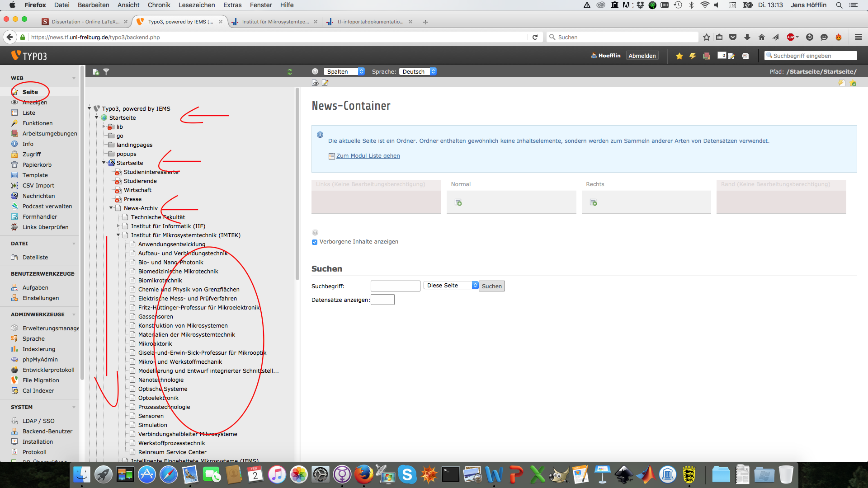Open Links überprüfen module
Screen dimensions: 868x488
tap(45, 227)
